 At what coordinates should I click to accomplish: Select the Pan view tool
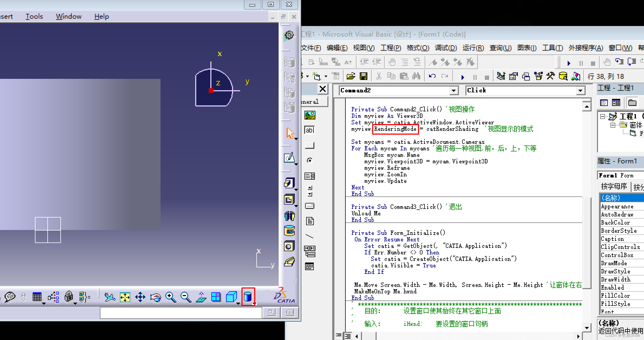point(140,297)
